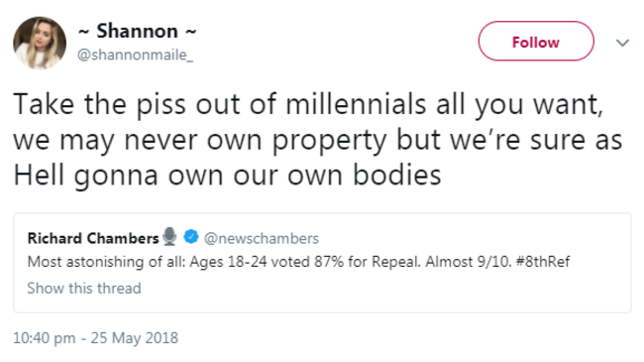
Task: Open the 10:40 pm time link
Action: (45, 338)
